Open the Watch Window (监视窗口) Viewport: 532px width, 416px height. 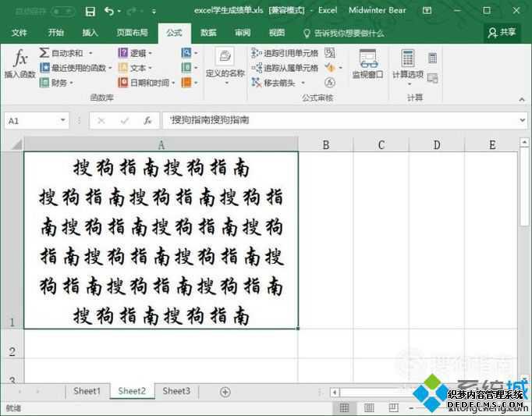367,63
